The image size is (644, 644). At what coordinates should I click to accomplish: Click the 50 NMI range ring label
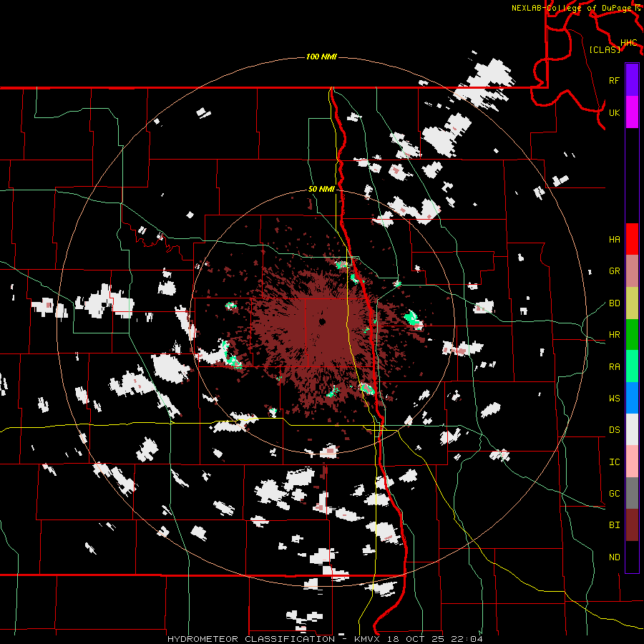tap(321, 190)
